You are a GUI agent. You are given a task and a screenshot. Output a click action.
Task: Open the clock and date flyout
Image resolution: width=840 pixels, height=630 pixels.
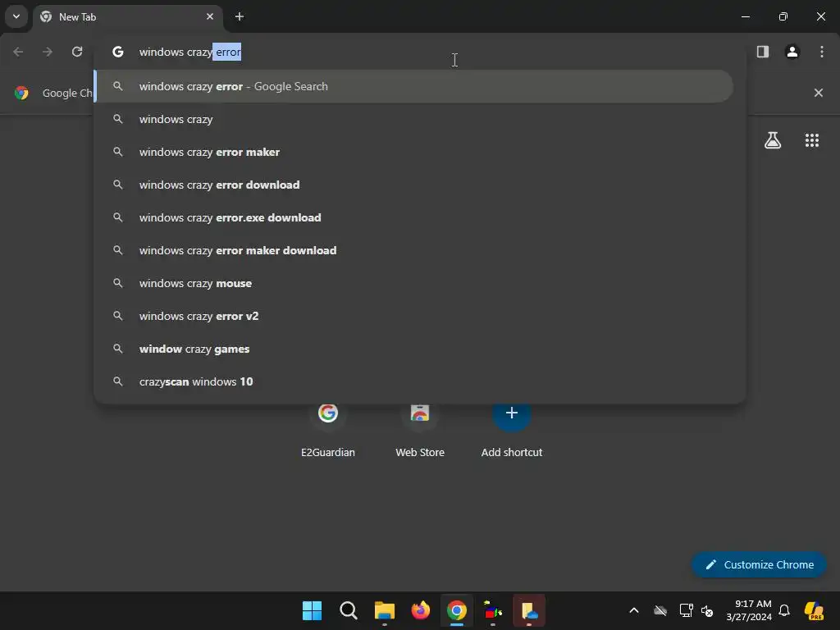pyautogui.click(x=749, y=610)
